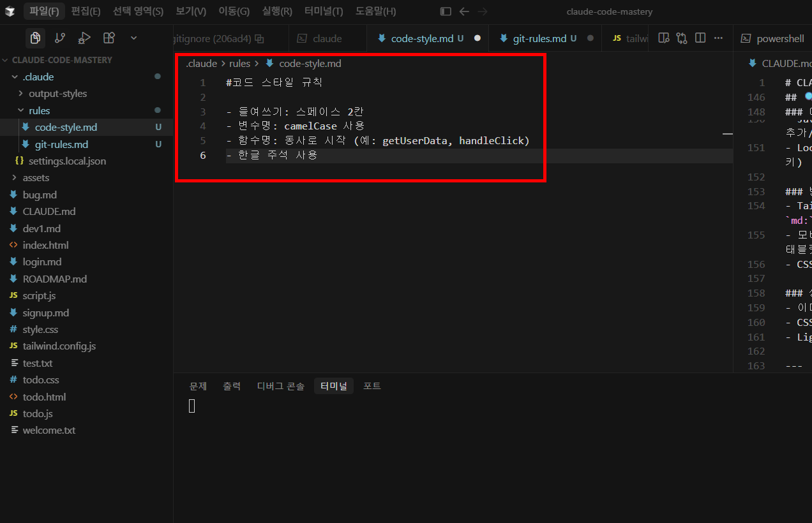Image resolution: width=812 pixels, height=523 pixels.
Task: Open 이동(G) menu
Action: pos(234,11)
